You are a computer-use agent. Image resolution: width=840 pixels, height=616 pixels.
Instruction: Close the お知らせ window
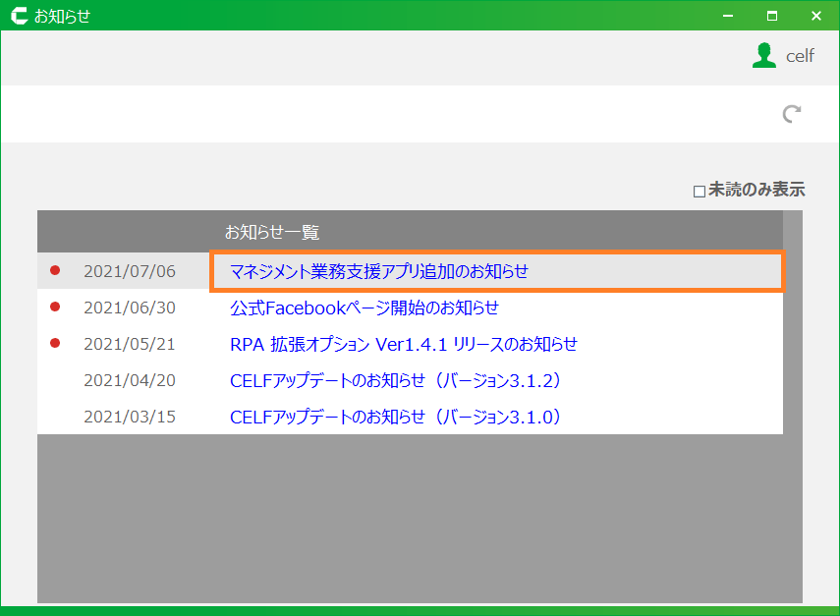click(816, 16)
